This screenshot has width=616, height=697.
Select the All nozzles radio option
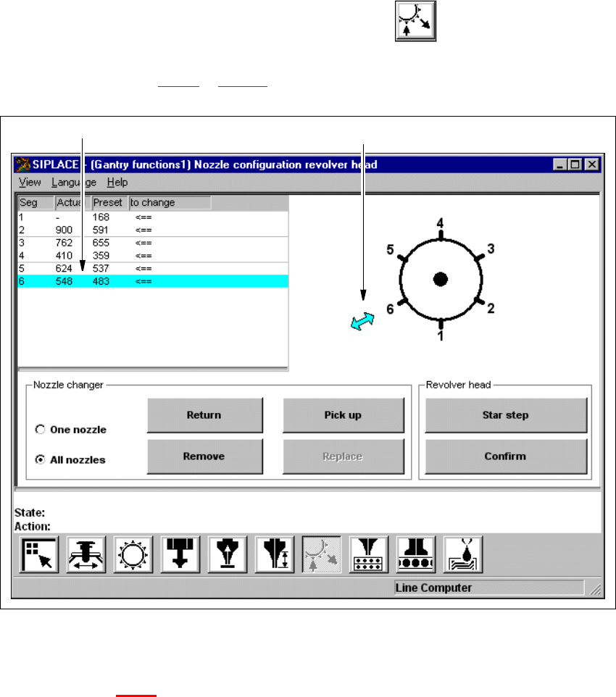click(x=41, y=459)
